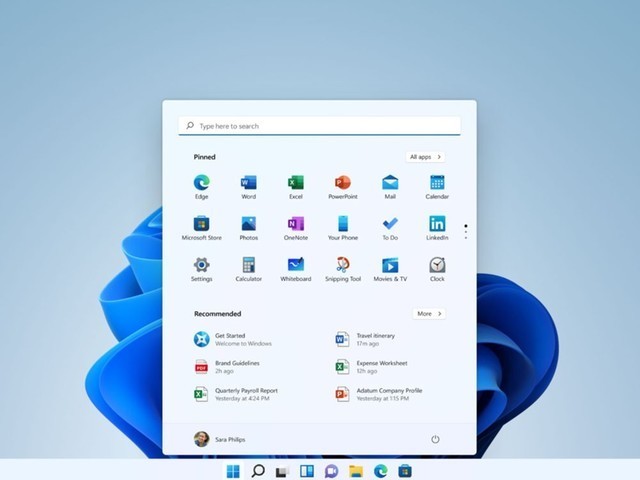The image size is (640, 480).
Task: Open Travel itinerary document
Action: [x=365, y=339]
